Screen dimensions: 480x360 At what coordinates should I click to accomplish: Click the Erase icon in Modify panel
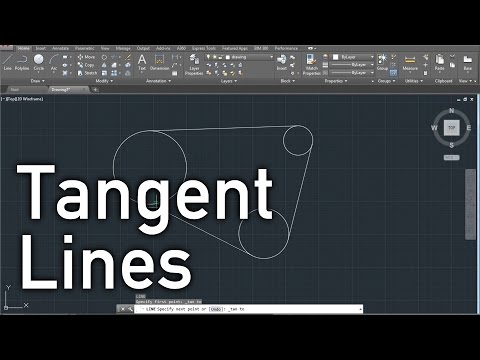coord(128,57)
